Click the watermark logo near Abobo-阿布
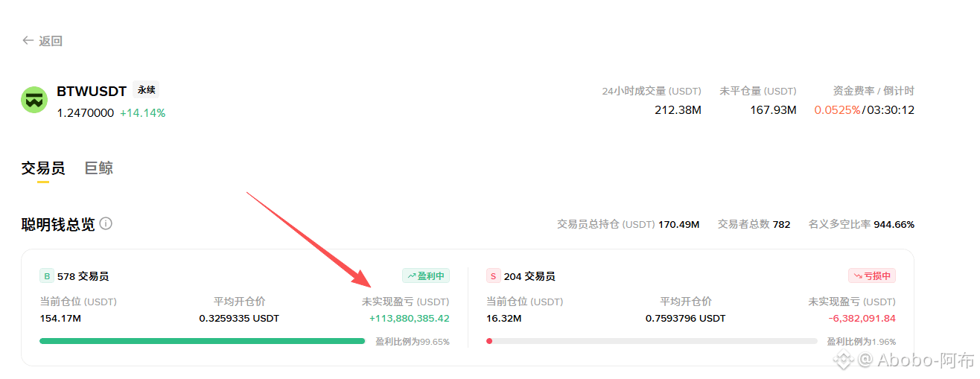This screenshot has width=980, height=379. 843,361
